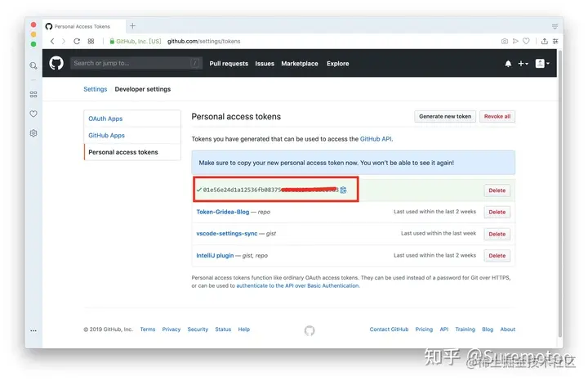Click Generate new token button
The image size is (588, 381).
click(x=445, y=116)
